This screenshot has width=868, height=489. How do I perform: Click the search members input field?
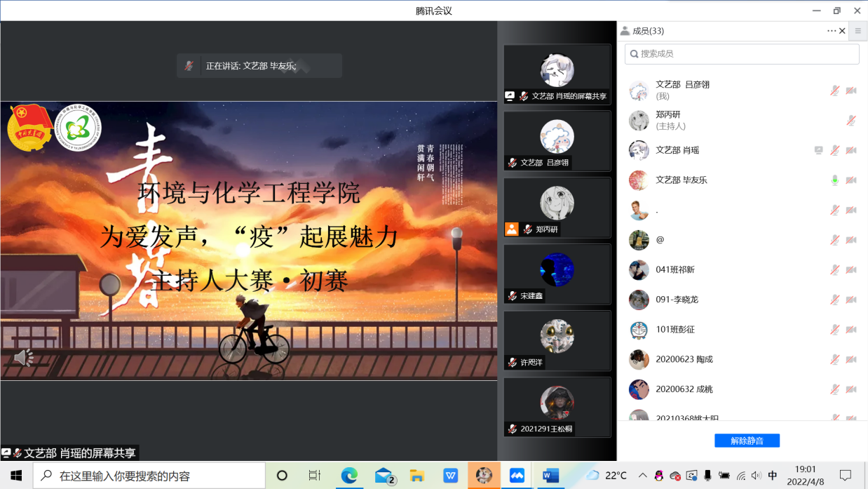pyautogui.click(x=742, y=53)
